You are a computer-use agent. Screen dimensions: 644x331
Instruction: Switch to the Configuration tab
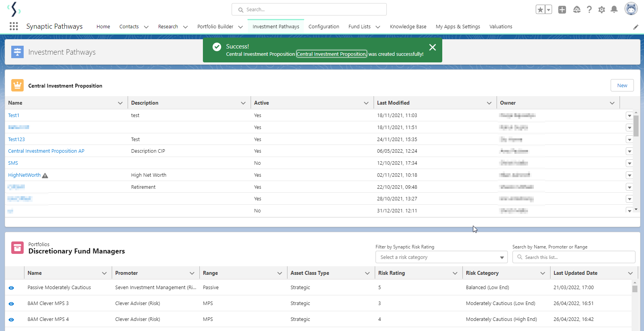324,27
